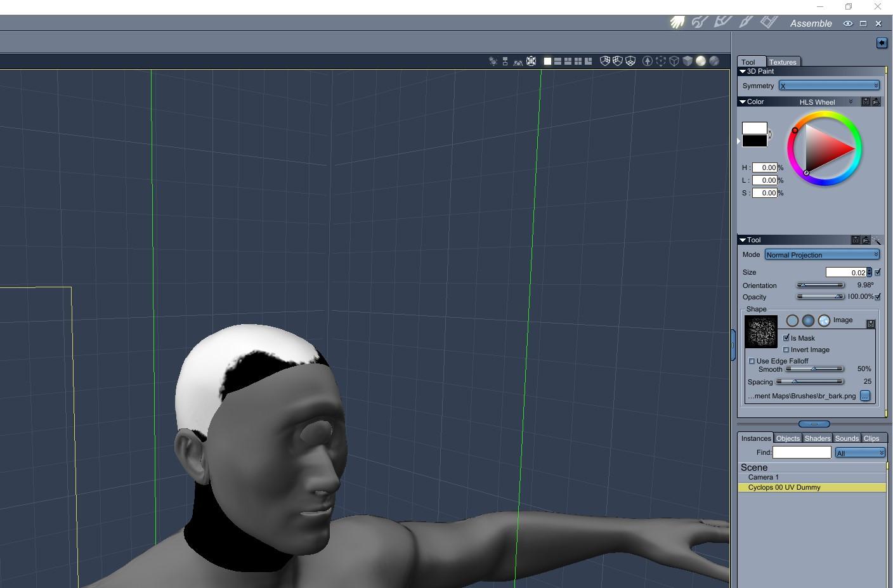
Task: Switch to the Textures tab
Action: click(783, 62)
